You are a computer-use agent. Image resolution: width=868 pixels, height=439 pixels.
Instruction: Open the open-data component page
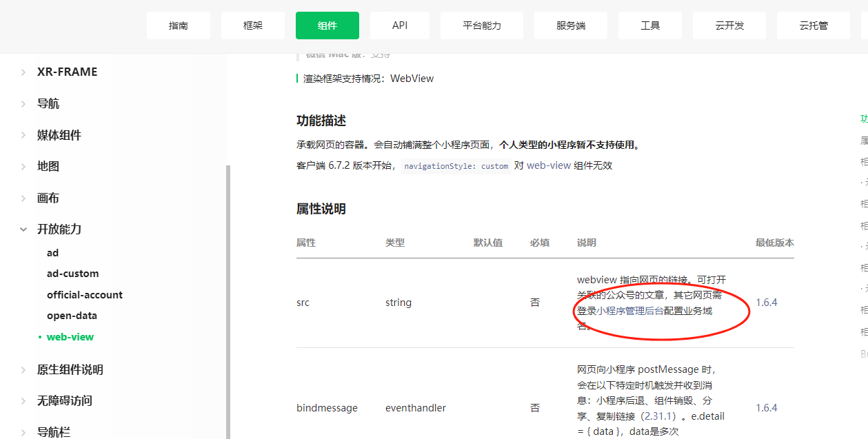point(72,316)
